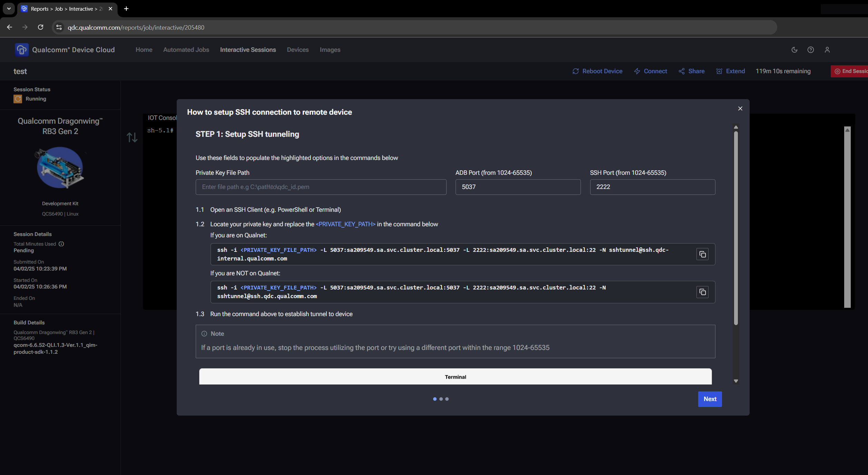Click the Total Minutes Used info icon
Screen dimensions: 868x475
click(61, 244)
